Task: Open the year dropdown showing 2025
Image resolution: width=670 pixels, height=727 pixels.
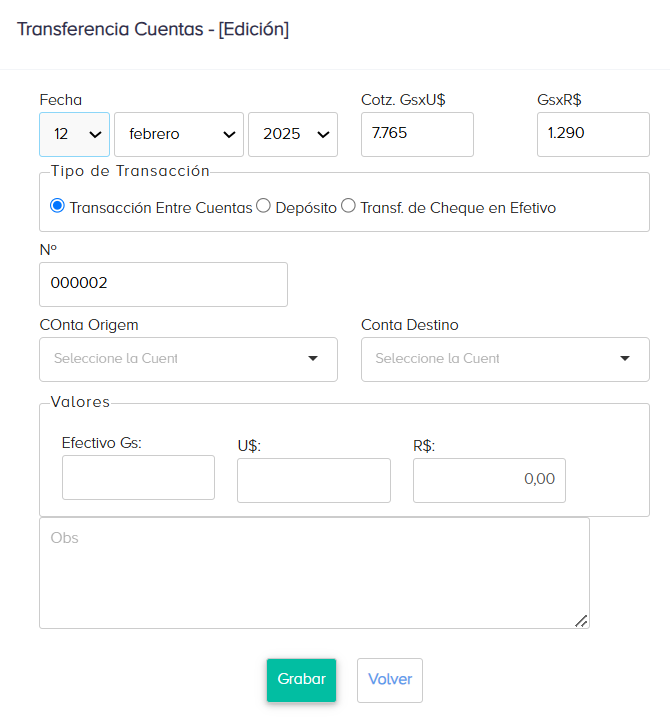Action: click(293, 134)
